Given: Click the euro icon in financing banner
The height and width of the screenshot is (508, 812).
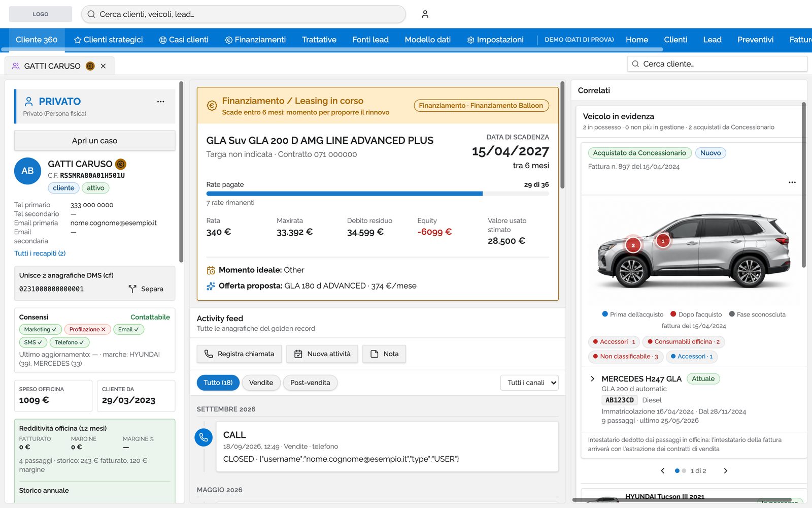Looking at the screenshot, I should [212, 106].
